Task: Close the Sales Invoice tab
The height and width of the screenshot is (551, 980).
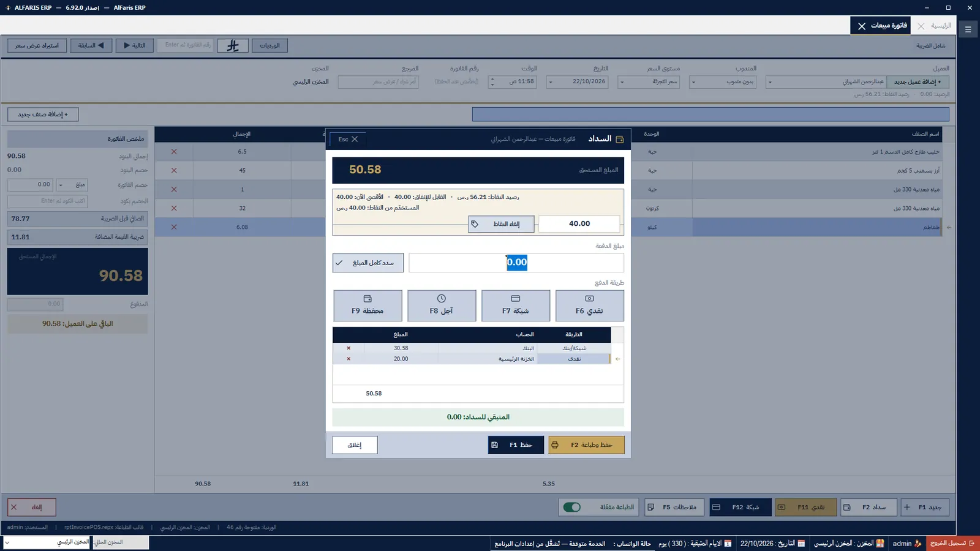Action: click(x=862, y=26)
